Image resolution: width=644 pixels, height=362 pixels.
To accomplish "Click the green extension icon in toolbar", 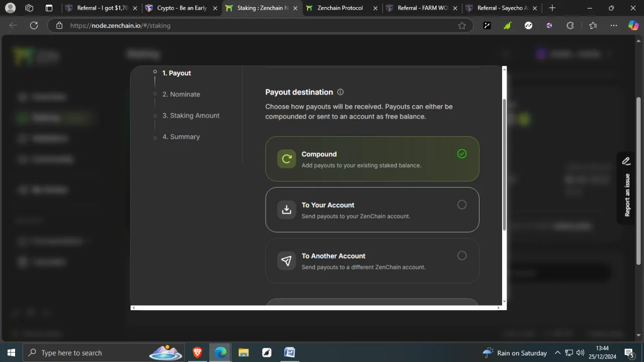I will click(x=507, y=26).
